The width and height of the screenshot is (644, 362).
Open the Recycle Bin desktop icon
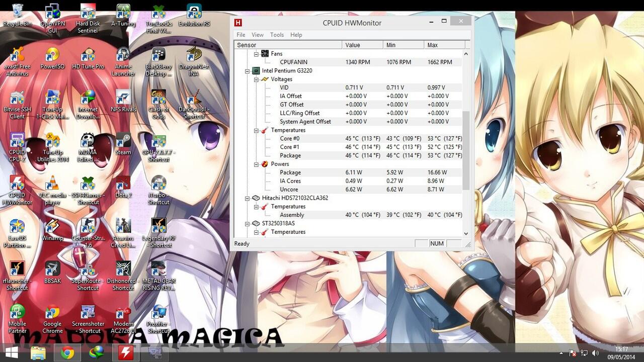17,16
